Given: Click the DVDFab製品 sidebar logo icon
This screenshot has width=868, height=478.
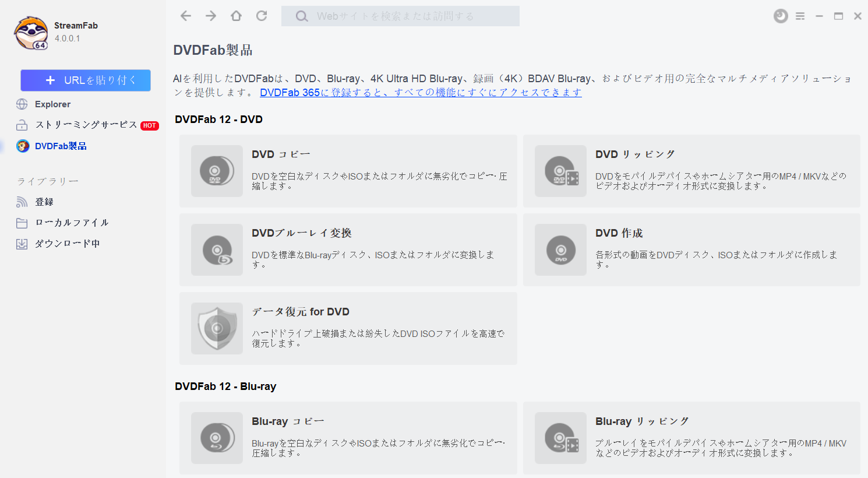Looking at the screenshot, I should (23, 146).
